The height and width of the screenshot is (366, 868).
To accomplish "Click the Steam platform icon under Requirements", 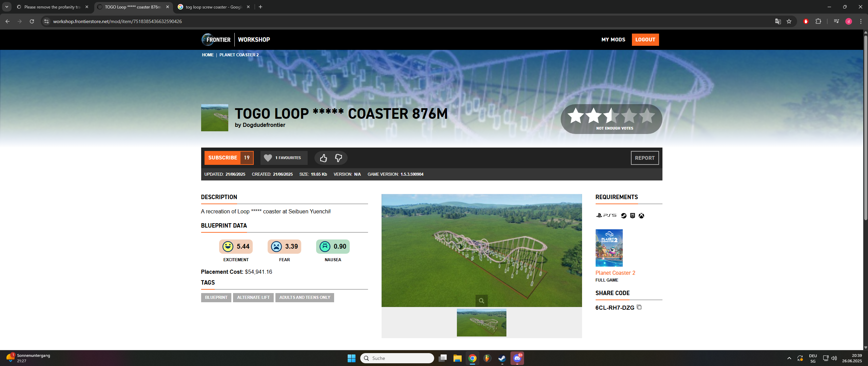I will 623,216.
